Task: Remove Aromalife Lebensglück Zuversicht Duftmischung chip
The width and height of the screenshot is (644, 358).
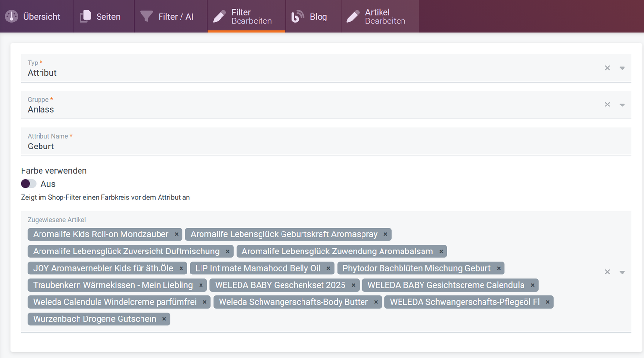Action: coord(227,252)
